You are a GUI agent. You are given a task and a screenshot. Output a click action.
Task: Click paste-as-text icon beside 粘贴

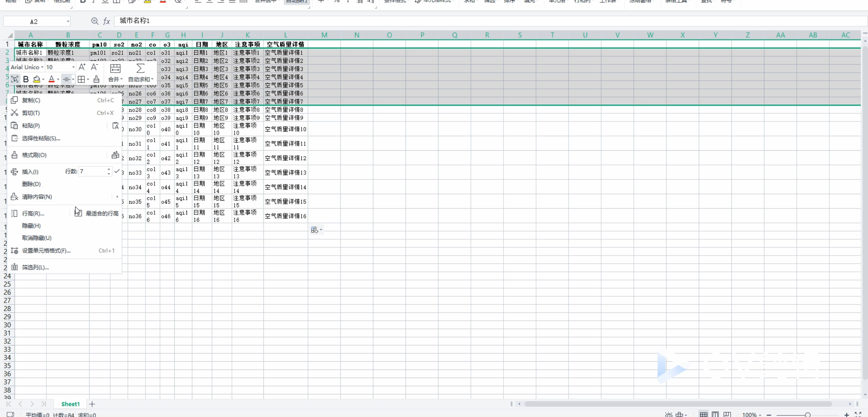(x=115, y=126)
